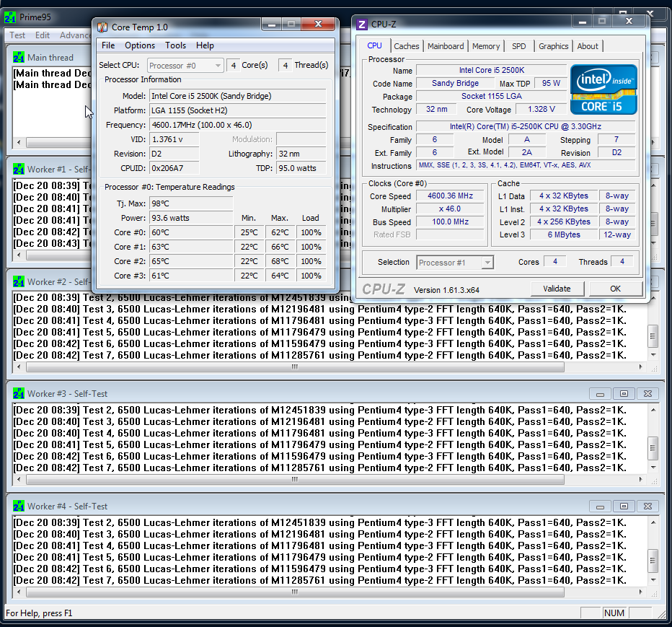Click the Main thread scroll left arrow
Image resolution: width=672 pixels, height=627 pixels.
[x=19, y=142]
